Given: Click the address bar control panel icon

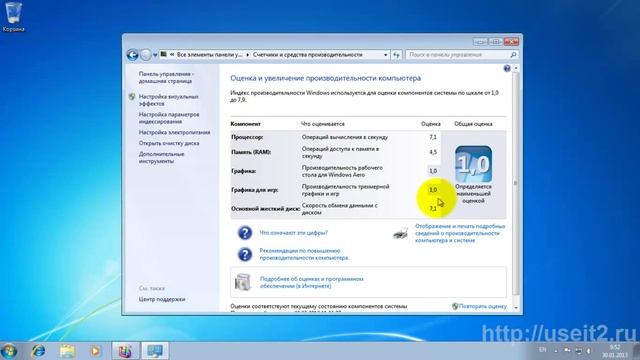Looking at the screenshot, I should click(x=164, y=54).
